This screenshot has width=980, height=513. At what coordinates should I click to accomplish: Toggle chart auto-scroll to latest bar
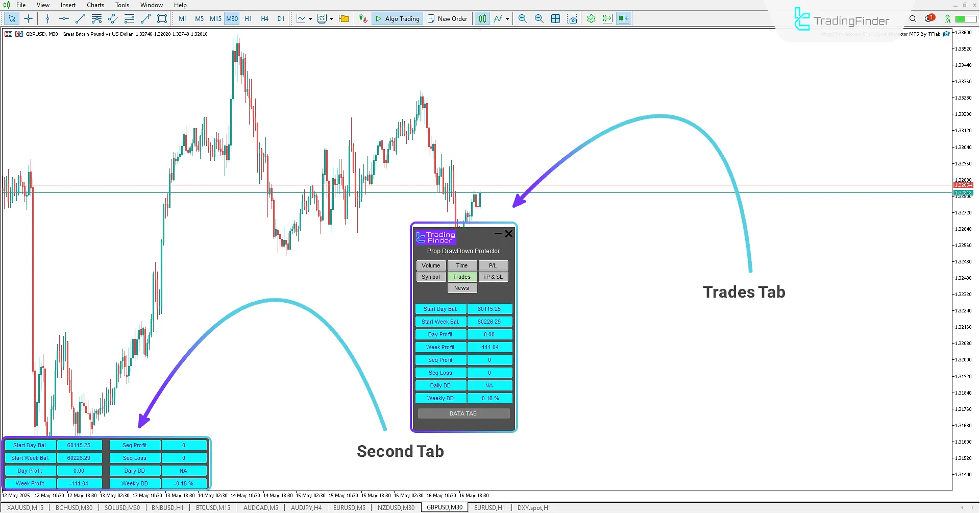(x=607, y=19)
